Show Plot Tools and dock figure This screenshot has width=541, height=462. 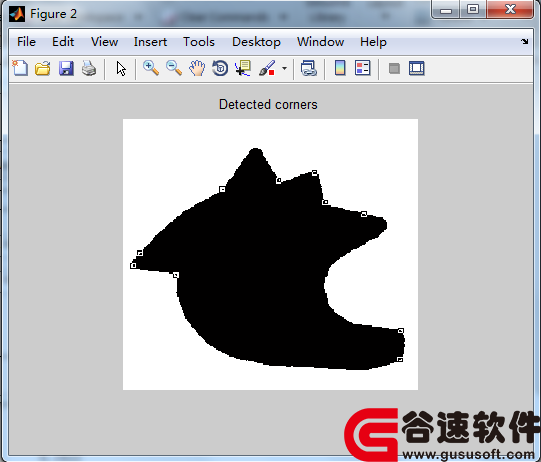[x=416, y=68]
